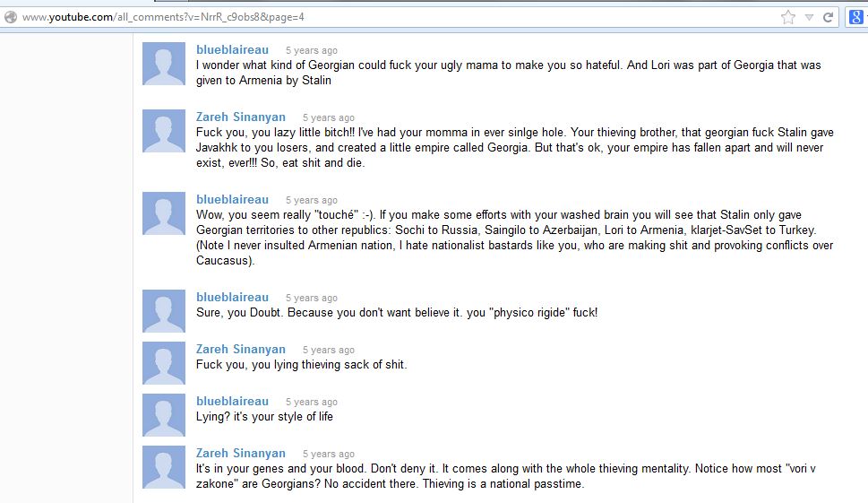Click blueblaireau's avatar beside the "touché" comment
Screen dimensions: 868x503
[x=164, y=213]
